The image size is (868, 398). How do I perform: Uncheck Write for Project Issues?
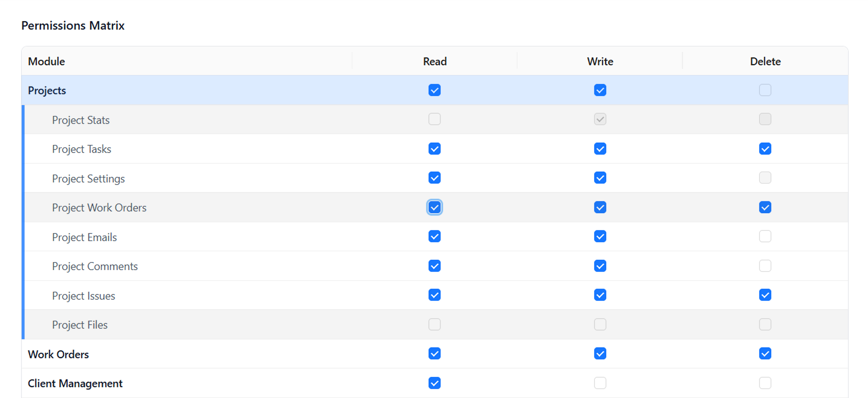coord(600,295)
